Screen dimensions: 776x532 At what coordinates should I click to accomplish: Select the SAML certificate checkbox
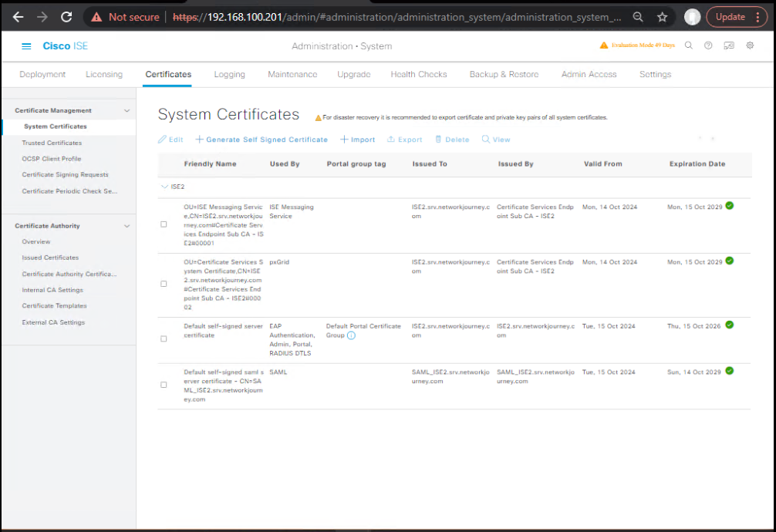tap(164, 385)
